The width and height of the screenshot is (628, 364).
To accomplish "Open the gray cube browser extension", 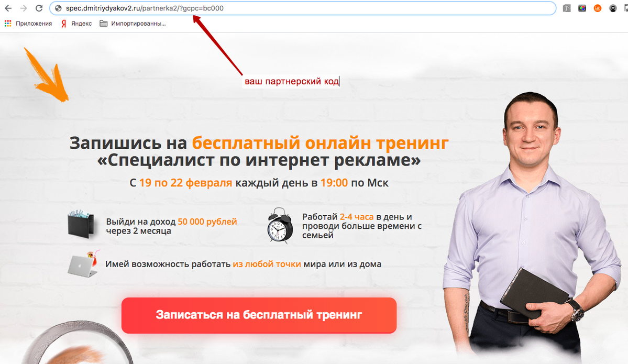I will coord(566,8).
